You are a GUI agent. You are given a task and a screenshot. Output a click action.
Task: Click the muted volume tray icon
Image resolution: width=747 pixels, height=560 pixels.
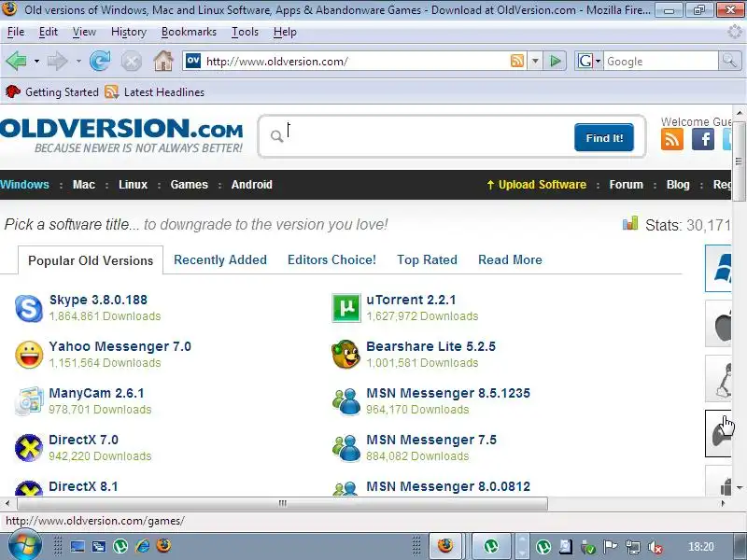[x=656, y=547]
